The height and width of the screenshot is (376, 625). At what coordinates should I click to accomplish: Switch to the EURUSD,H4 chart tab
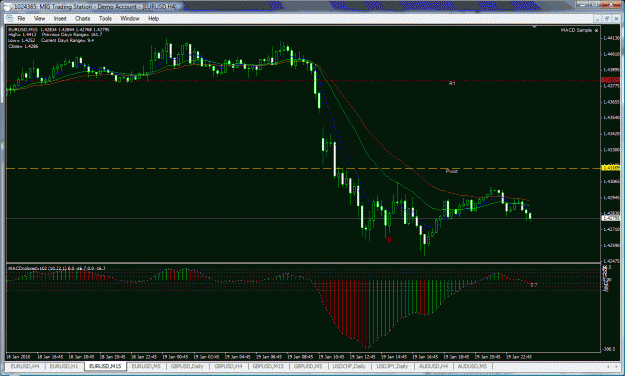pos(25,366)
